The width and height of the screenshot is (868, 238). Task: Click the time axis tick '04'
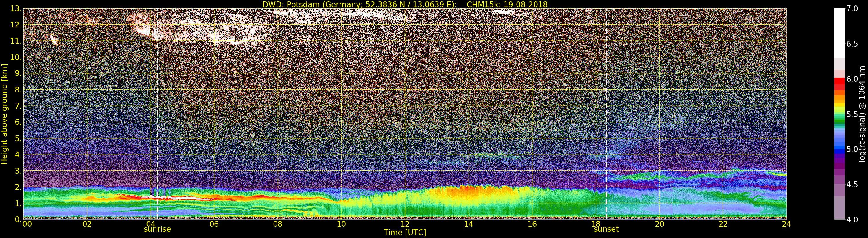coord(151,224)
